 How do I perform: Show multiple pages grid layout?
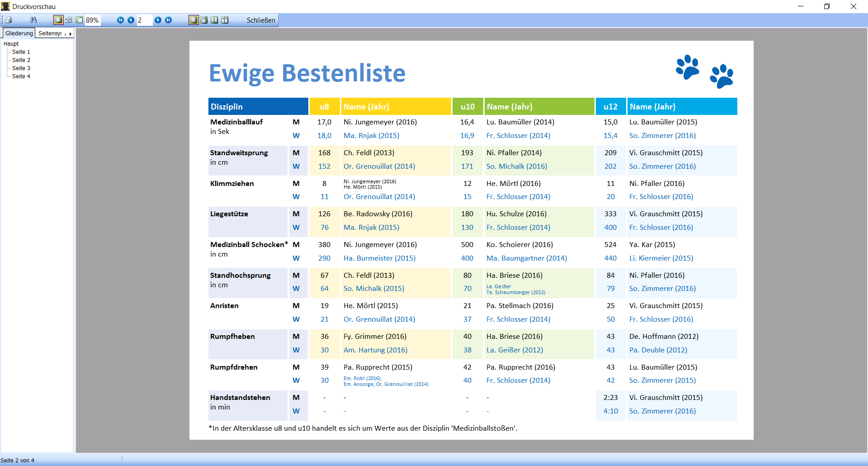click(225, 20)
